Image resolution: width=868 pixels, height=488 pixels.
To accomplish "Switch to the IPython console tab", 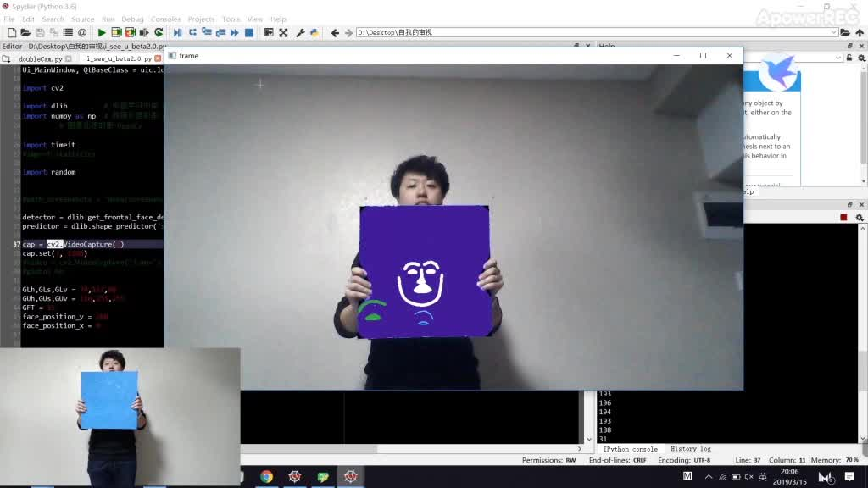I will [x=631, y=449].
